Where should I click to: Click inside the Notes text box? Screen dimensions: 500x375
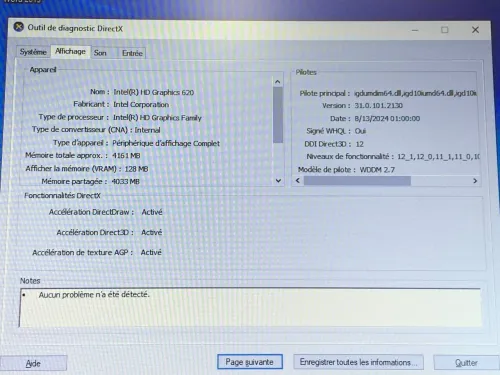point(250,308)
